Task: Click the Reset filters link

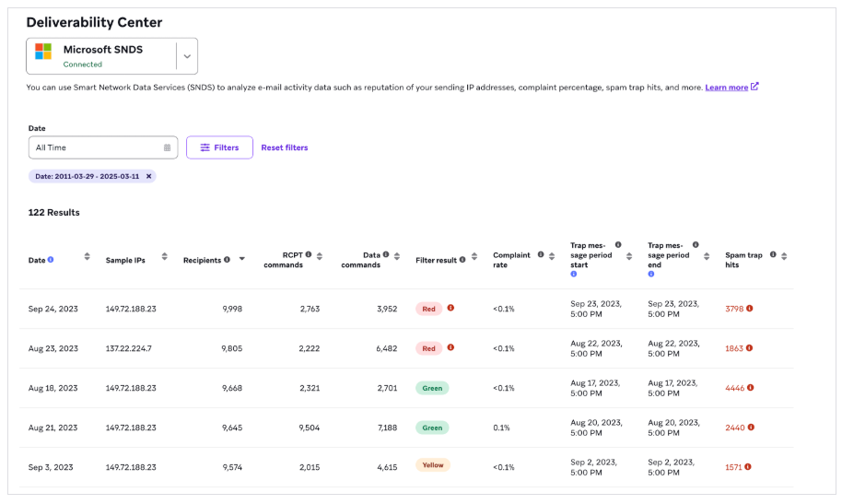Action: pyautogui.click(x=284, y=147)
